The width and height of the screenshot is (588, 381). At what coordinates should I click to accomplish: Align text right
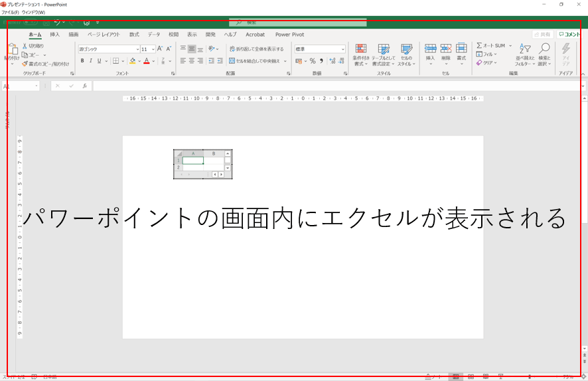200,61
